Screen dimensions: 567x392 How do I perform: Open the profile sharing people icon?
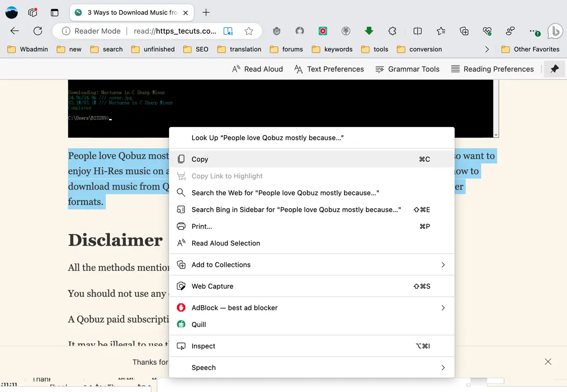pos(510,31)
